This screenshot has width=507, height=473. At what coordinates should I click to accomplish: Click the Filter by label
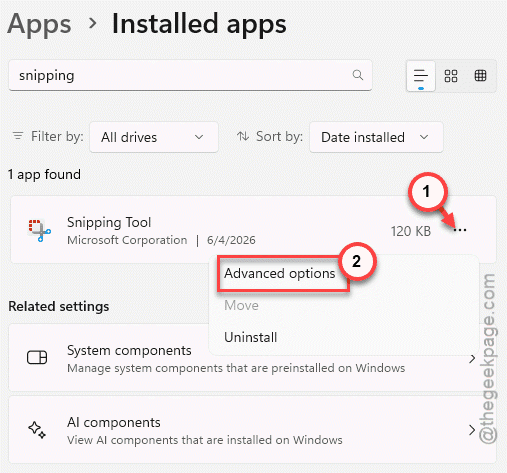[57, 136]
